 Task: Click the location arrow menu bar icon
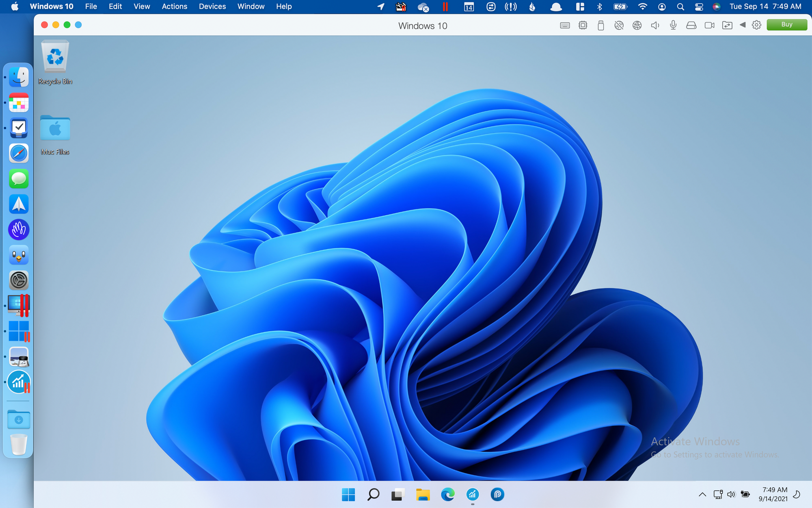coord(381,7)
